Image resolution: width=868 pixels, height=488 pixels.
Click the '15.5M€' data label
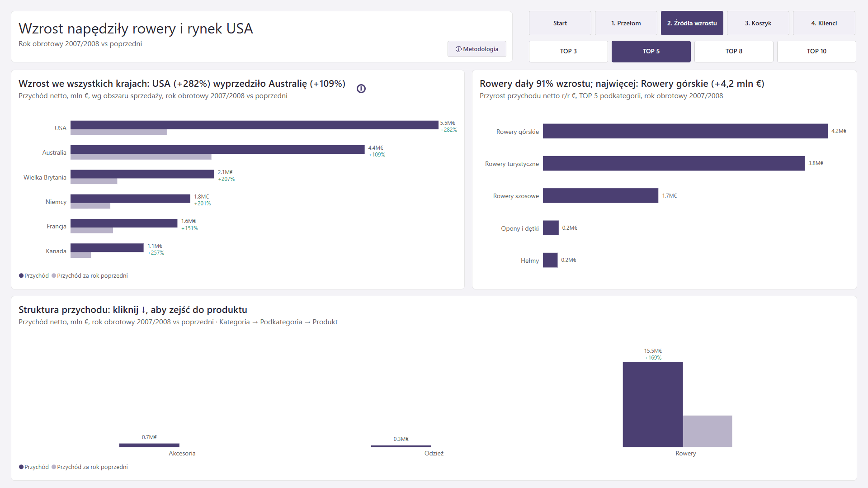(x=653, y=351)
